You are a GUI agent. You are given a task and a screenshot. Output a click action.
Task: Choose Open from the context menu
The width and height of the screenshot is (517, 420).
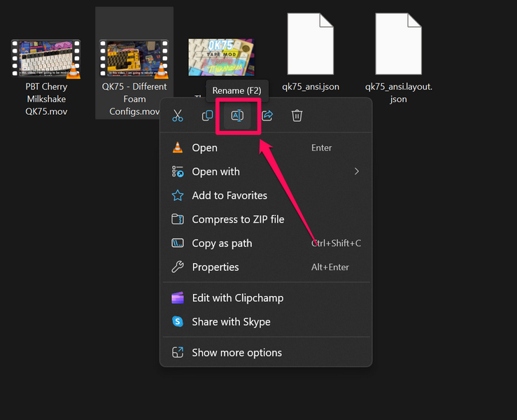[205, 148]
